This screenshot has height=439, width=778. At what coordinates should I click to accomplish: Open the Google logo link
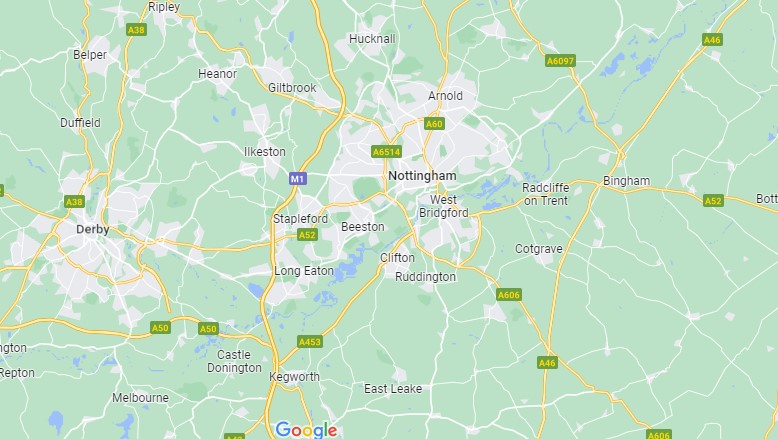306,430
